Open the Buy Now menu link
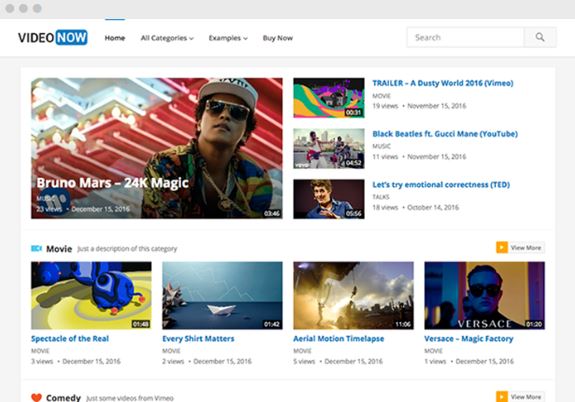The image size is (575, 402). pyautogui.click(x=278, y=38)
